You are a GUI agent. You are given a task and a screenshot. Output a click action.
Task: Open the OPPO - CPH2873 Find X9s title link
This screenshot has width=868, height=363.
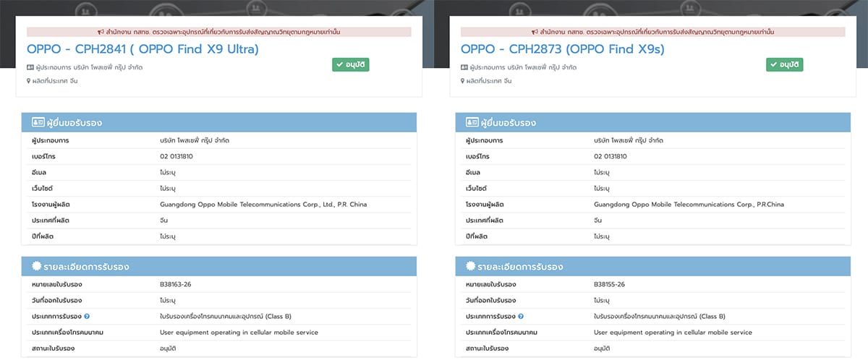(x=562, y=49)
